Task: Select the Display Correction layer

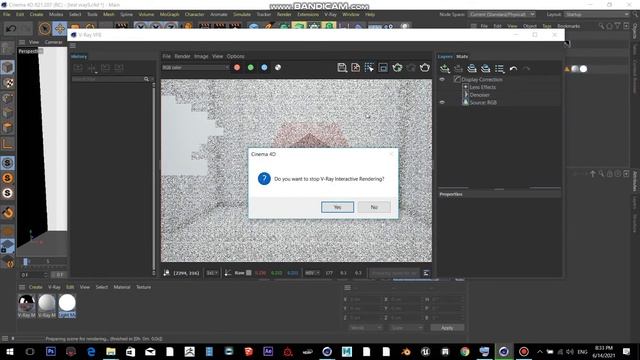Action: click(482, 79)
